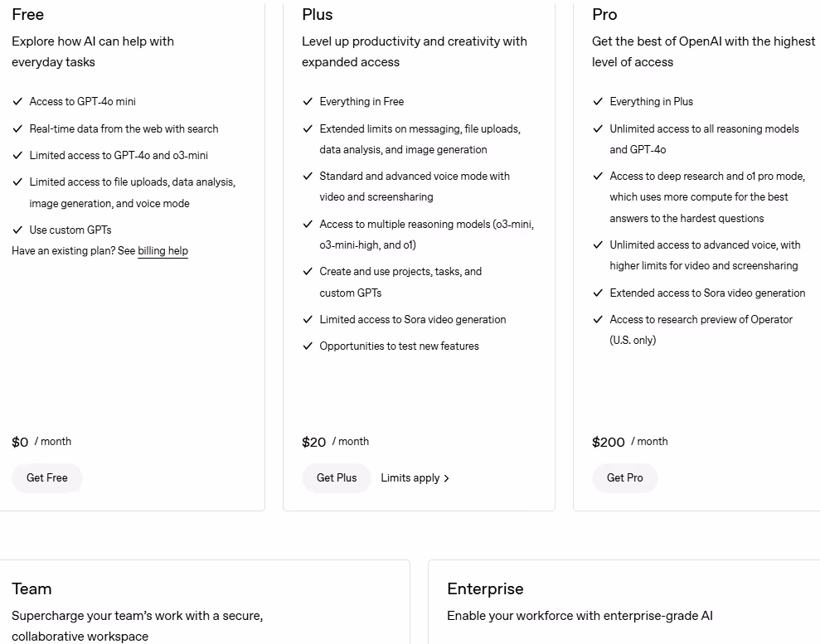Click the Get Pro button
The width and height of the screenshot is (820, 644).
(x=625, y=477)
